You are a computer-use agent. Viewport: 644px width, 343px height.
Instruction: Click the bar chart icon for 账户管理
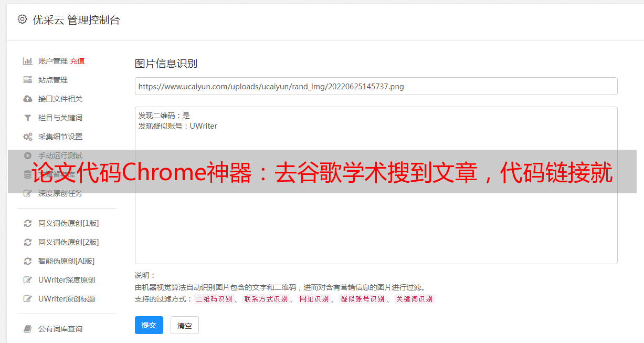click(28, 61)
